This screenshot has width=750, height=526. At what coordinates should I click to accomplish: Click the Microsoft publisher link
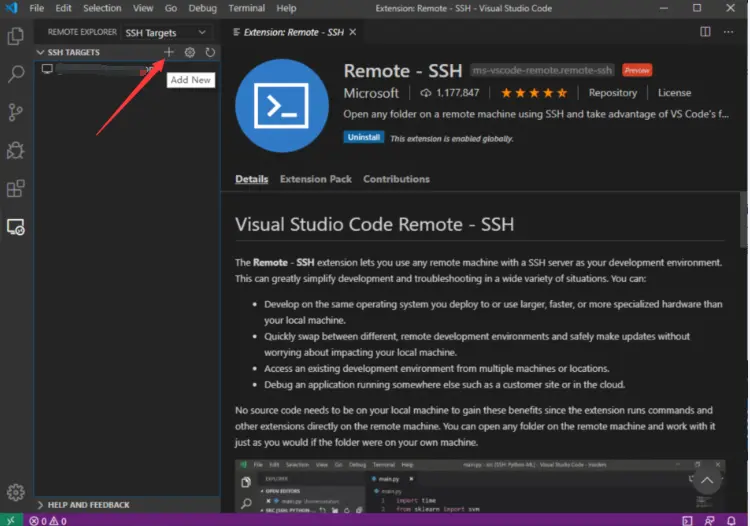[x=371, y=93]
